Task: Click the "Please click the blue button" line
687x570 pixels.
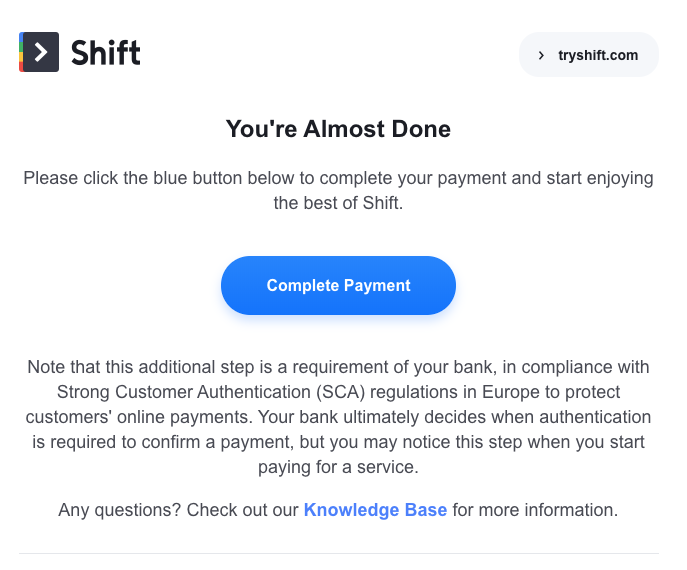Action: pos(338,178)
